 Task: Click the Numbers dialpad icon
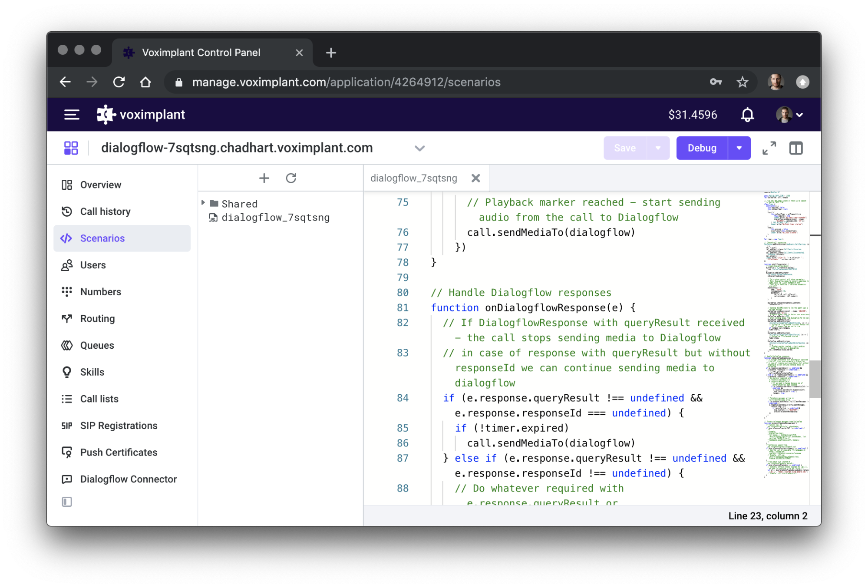66,292
